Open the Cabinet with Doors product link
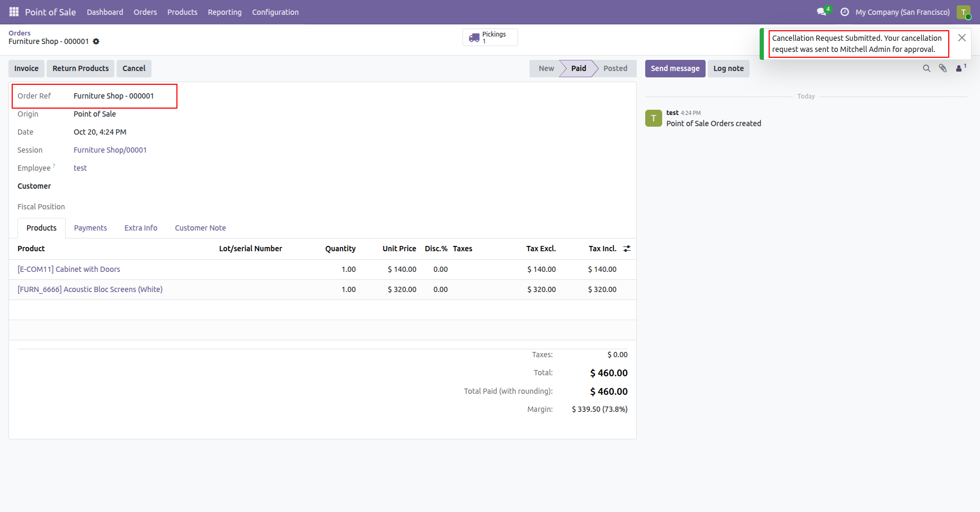The image size is (980, 512). (69, 269)
